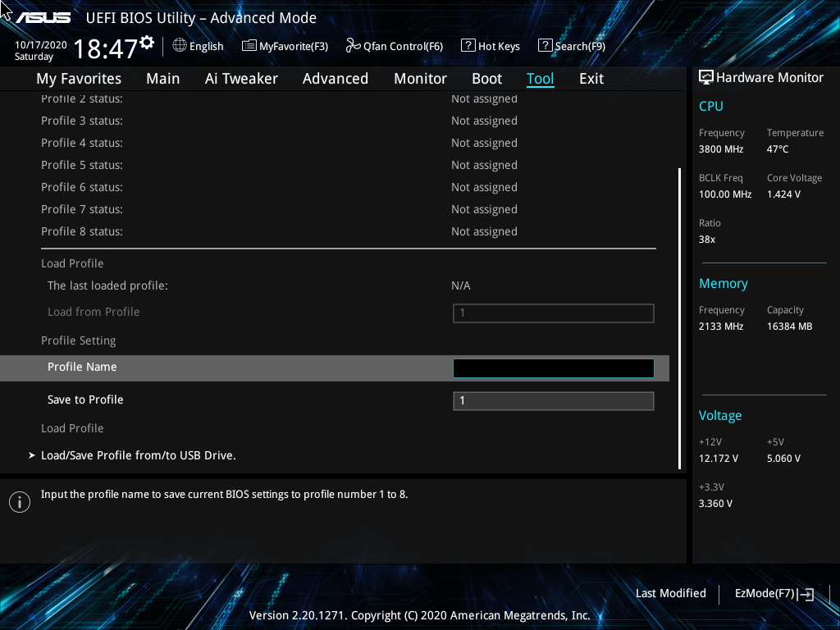Click the 100.00 MHz BCLK value
This screenshot has height=630, width=840.
725,194
